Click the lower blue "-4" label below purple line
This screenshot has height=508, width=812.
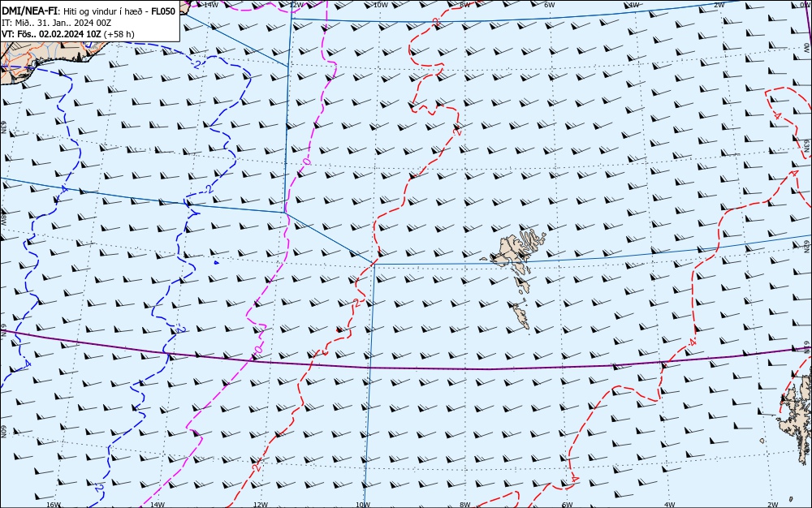coord(27,365)
